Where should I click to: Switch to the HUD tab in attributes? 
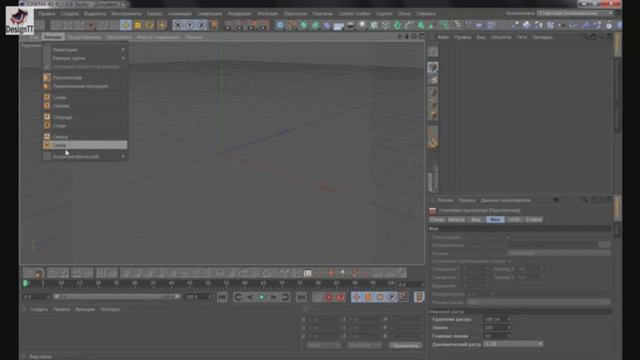click(x=514, y=220)
